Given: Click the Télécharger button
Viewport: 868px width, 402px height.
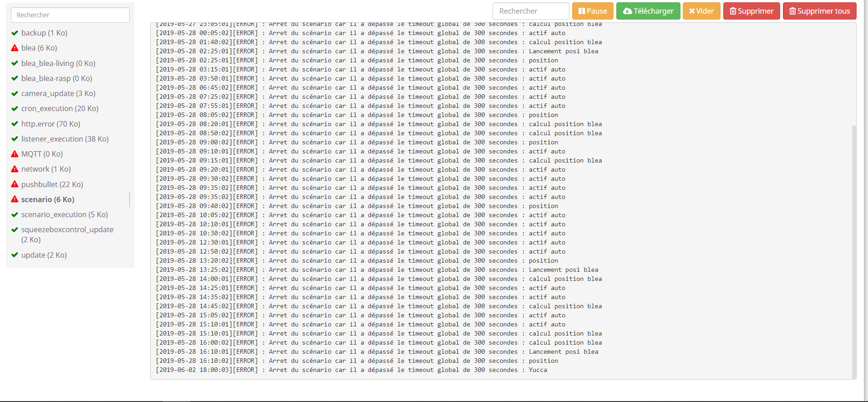Looking at the screenshot, I should (x=648, y=11).
